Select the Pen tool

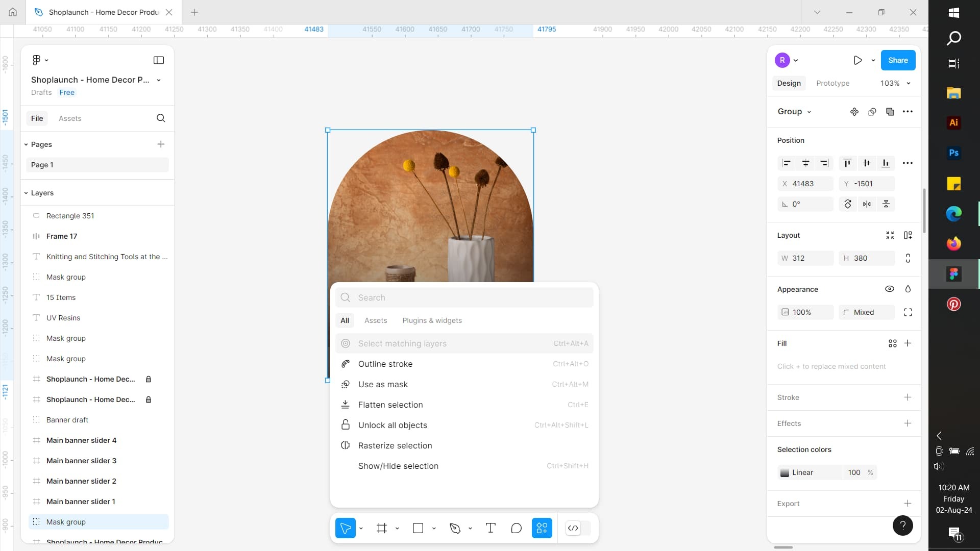coord(455,528)
